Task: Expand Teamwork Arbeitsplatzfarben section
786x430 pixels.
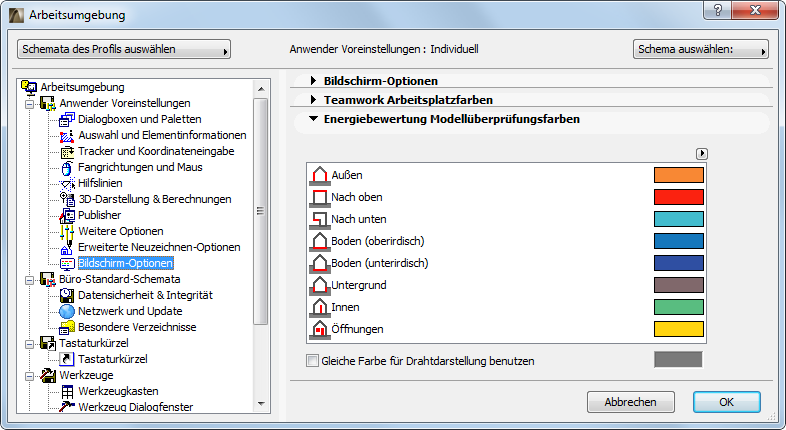Action: click(314, 100)
